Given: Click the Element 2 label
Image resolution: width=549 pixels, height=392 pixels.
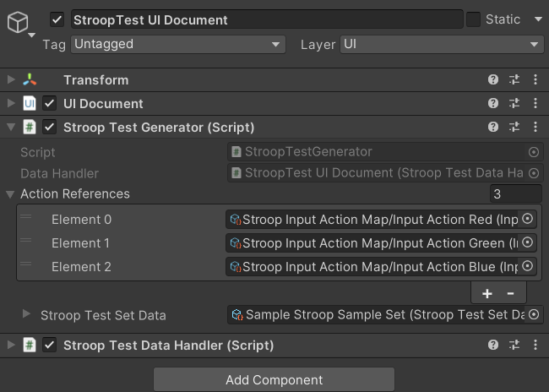Looking at the screenshot, I should click(x=81, y=267).
